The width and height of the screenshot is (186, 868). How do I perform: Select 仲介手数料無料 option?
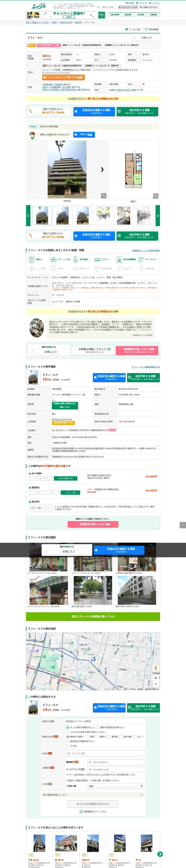pyautogui.click(x=41, y=478)
